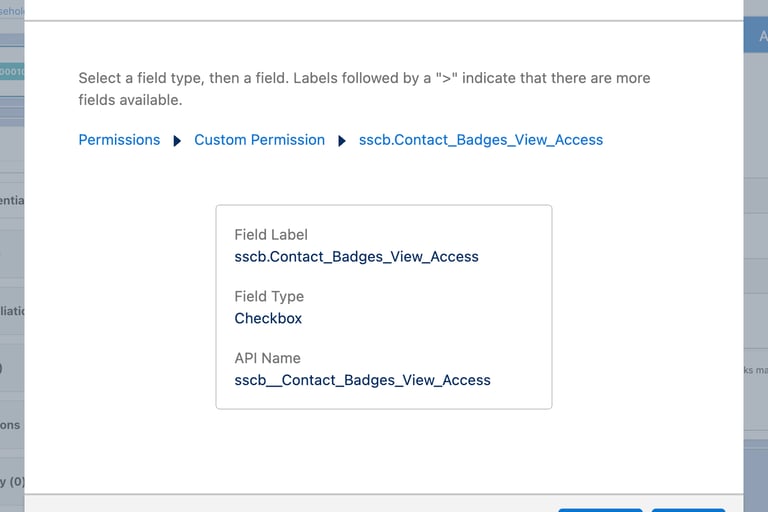The height and width of the screenshot is (512, 768).
Task: Click arrow after Custom Permission breadcrumb
Action: 342,141
